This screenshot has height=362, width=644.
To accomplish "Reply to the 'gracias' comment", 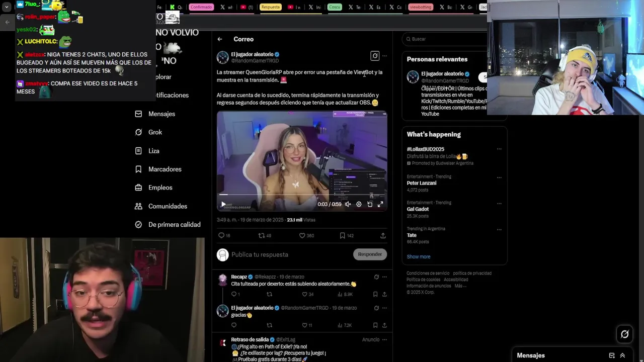I will 234,325.
